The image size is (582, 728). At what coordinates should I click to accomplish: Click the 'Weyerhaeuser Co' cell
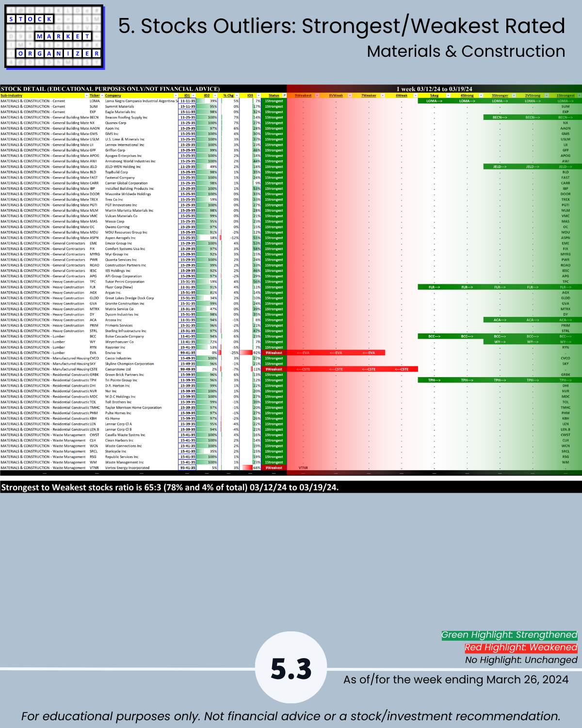[x=141, y=342]
